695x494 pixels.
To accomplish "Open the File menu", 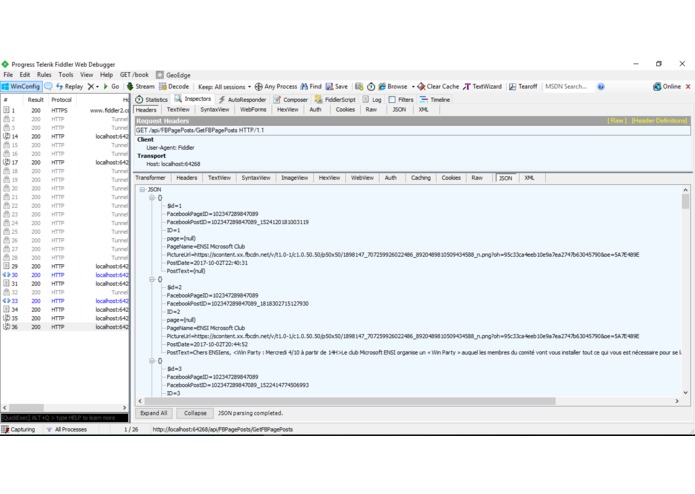I will coord(8,75).
